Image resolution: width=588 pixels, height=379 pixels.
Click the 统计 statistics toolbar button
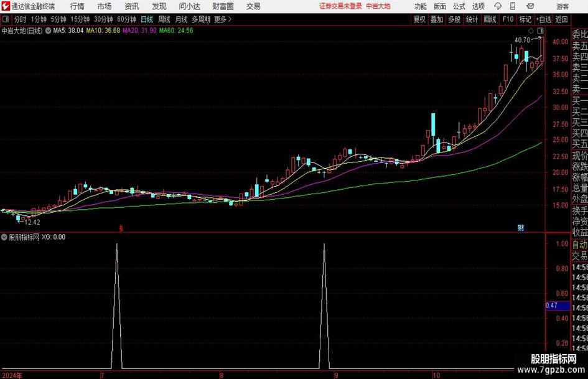pos(472,19)
